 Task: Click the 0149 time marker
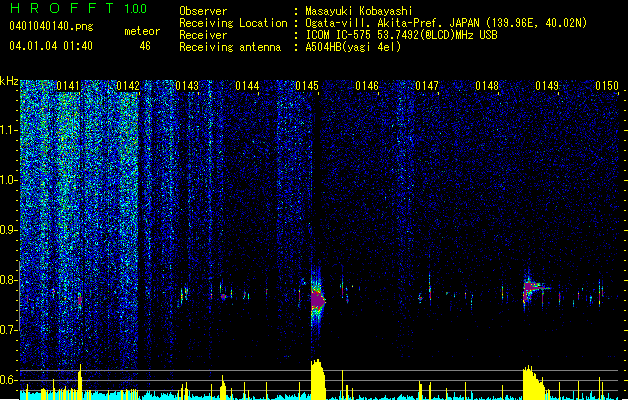coord(547,86)
